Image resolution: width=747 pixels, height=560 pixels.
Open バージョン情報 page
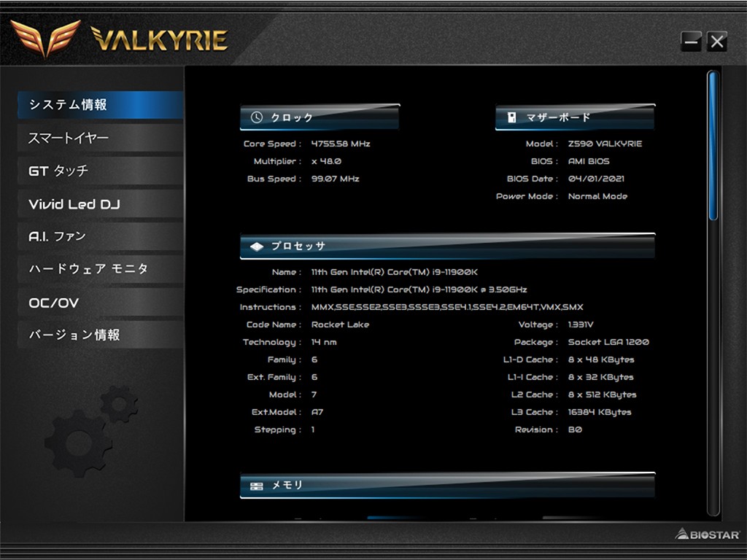point(101,335)
